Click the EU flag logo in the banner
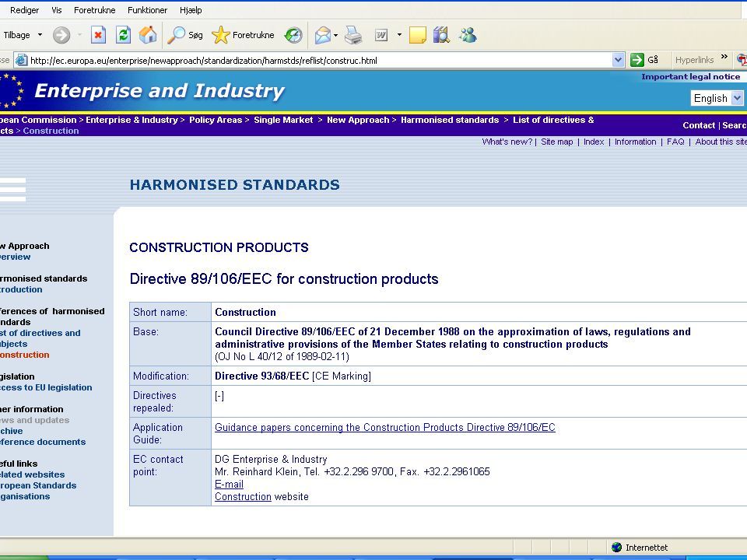Image resolution: width=747 pixels, height=560 pixels. 10,90
